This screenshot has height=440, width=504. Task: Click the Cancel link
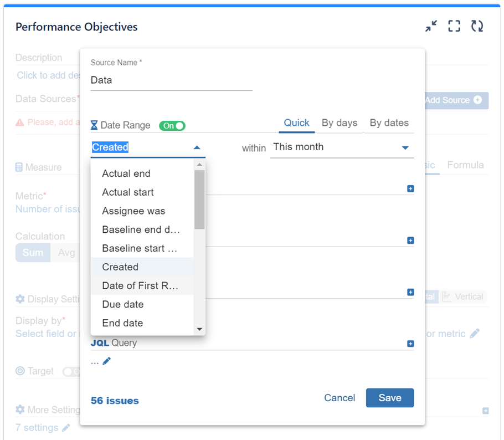pos(340,398)
